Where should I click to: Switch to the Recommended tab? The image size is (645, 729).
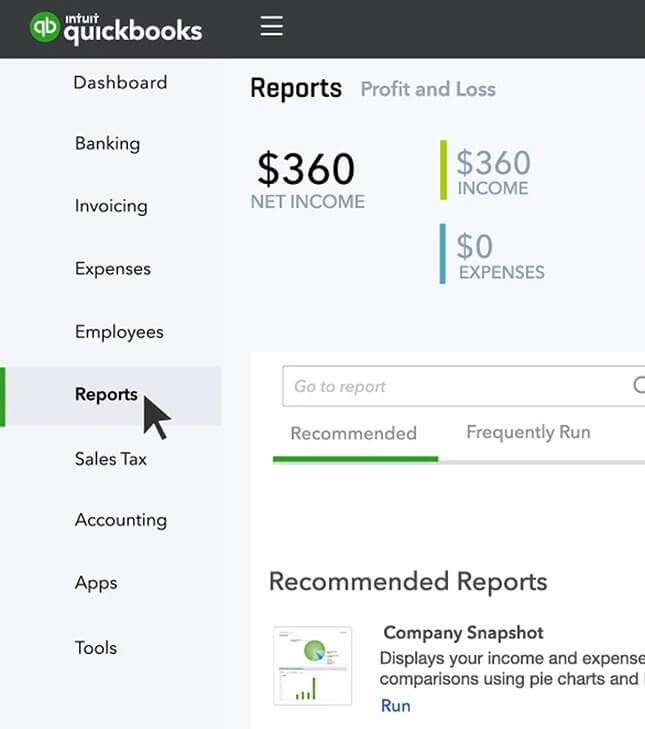tap(353, 434)
